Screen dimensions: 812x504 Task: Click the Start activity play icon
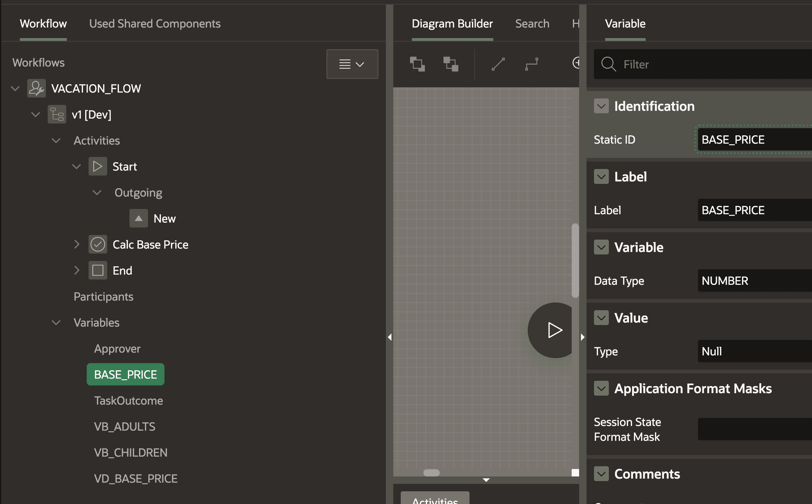[x=97, y=166]
